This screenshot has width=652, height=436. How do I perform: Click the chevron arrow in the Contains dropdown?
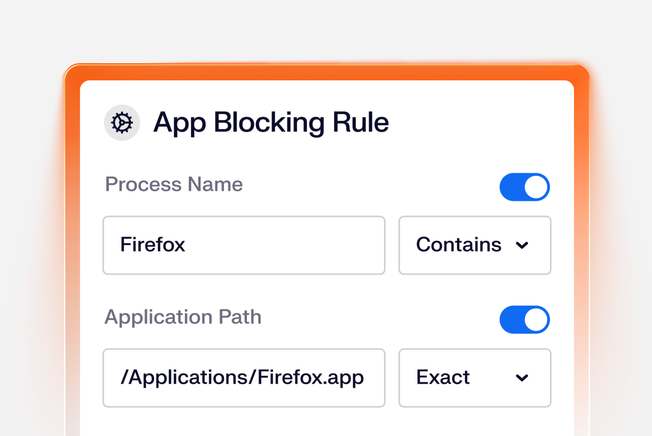(522, 246)
